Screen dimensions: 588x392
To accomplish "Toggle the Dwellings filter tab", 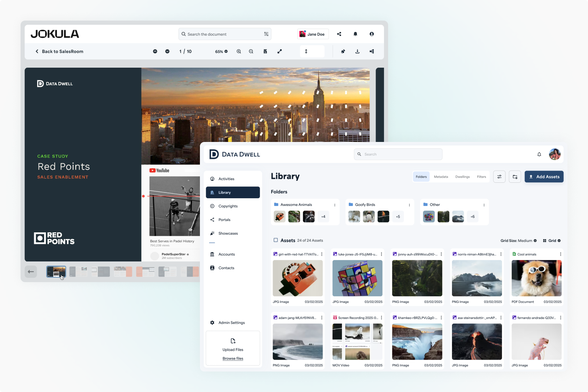I will [463, 177].
